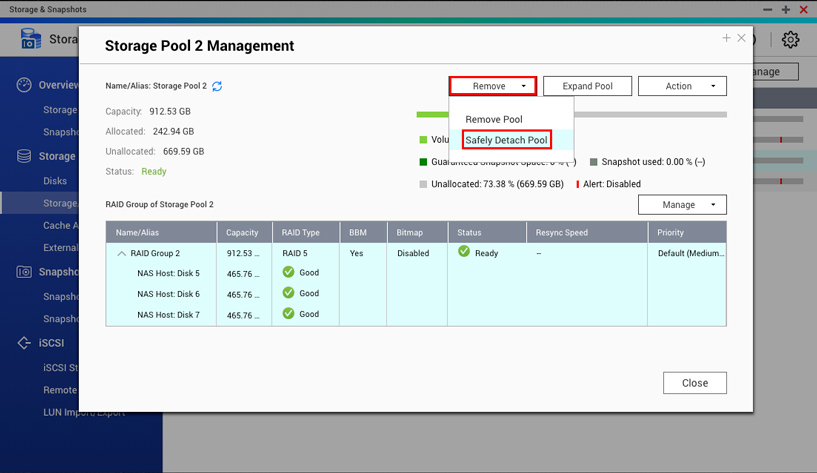The image size is (817, 473).
Task: Open Disks under Storage in the sidebar
Action: point(55,181)
